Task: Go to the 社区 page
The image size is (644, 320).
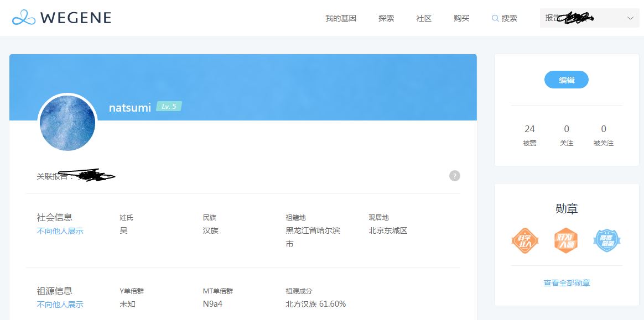Action: (x=424, y=18)
